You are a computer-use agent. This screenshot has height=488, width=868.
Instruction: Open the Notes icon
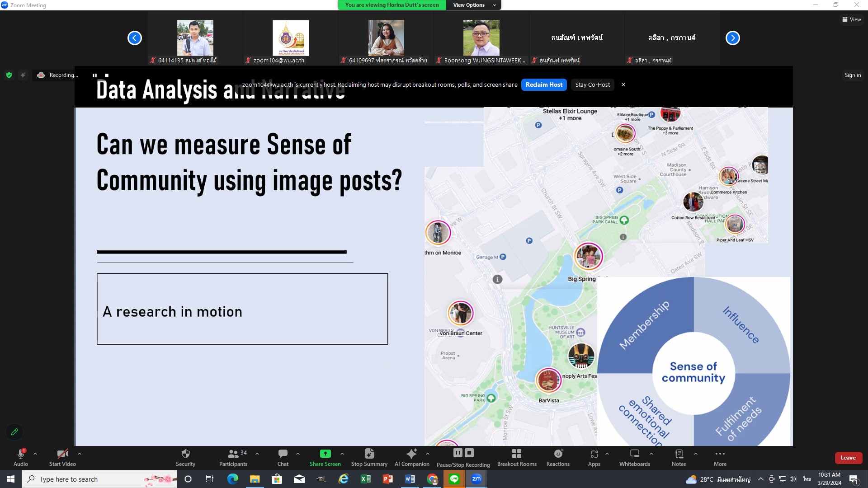tap(679, 454)
